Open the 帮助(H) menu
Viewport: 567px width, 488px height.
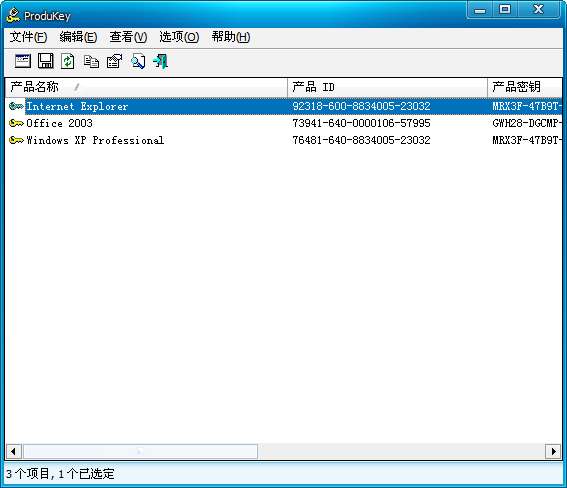tap(231, 37)
